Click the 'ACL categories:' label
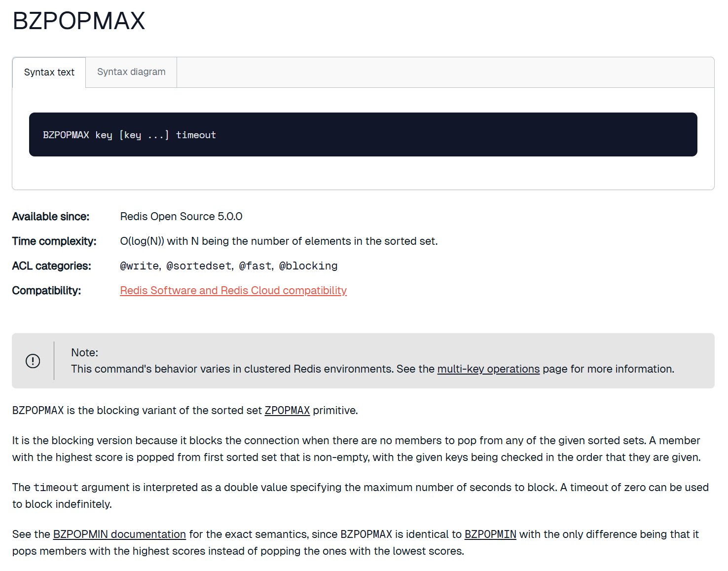728x571 pixels. (52, 266)
